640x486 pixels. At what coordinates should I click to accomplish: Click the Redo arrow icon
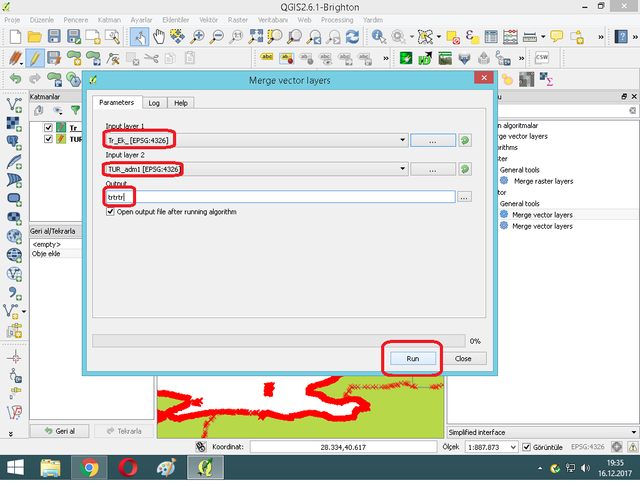[x=35, y=78]
